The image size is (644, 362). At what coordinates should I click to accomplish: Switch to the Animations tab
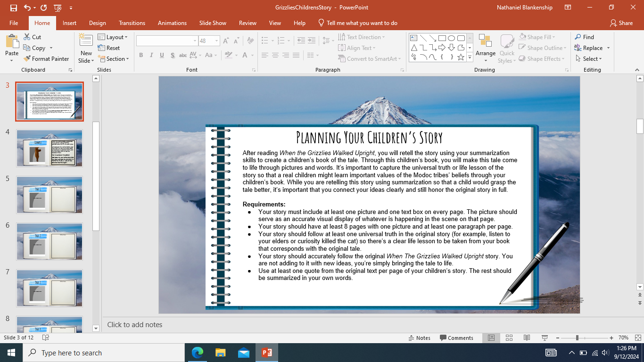click(x=172, y=23)
